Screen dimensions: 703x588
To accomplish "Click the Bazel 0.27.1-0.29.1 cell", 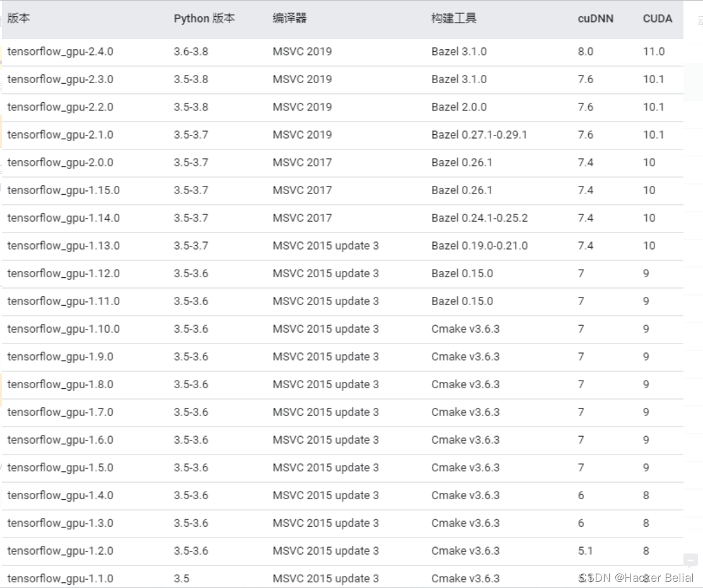I will 479,135.
